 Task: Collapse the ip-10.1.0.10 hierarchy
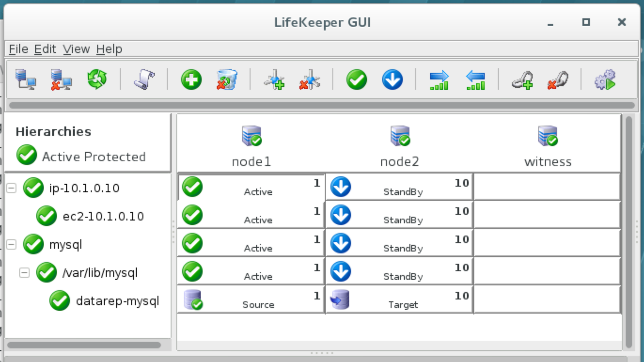11,188
